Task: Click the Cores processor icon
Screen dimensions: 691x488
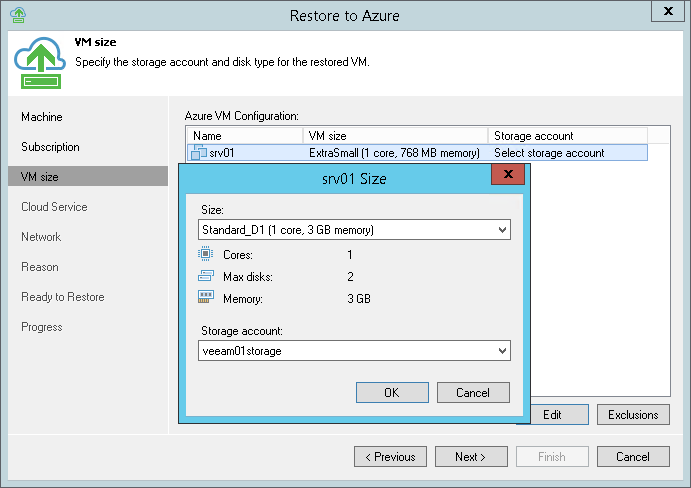Action: pos(206,255)
